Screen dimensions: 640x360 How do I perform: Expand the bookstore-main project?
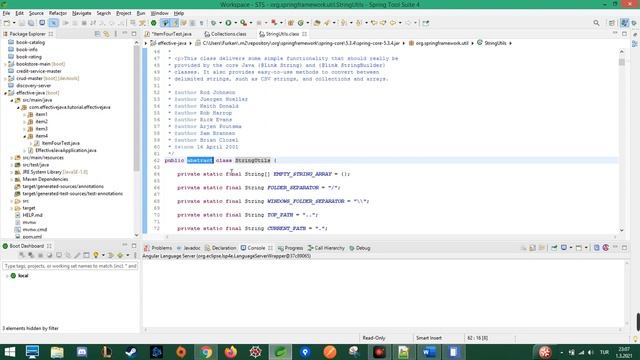(5, 64)
